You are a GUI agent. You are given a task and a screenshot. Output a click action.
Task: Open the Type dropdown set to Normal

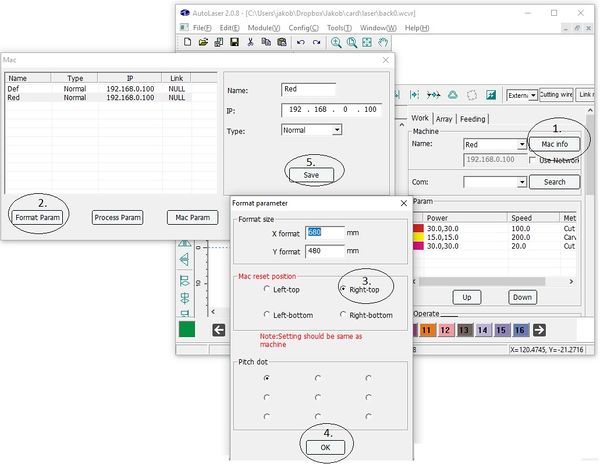click(336, 130)
